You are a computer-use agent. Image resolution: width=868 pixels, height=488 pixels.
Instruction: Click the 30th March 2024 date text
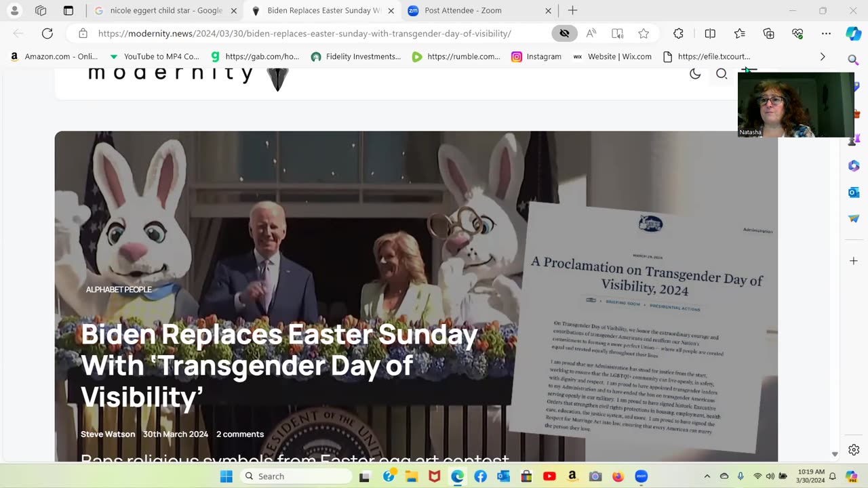click(x=176, y=434)
